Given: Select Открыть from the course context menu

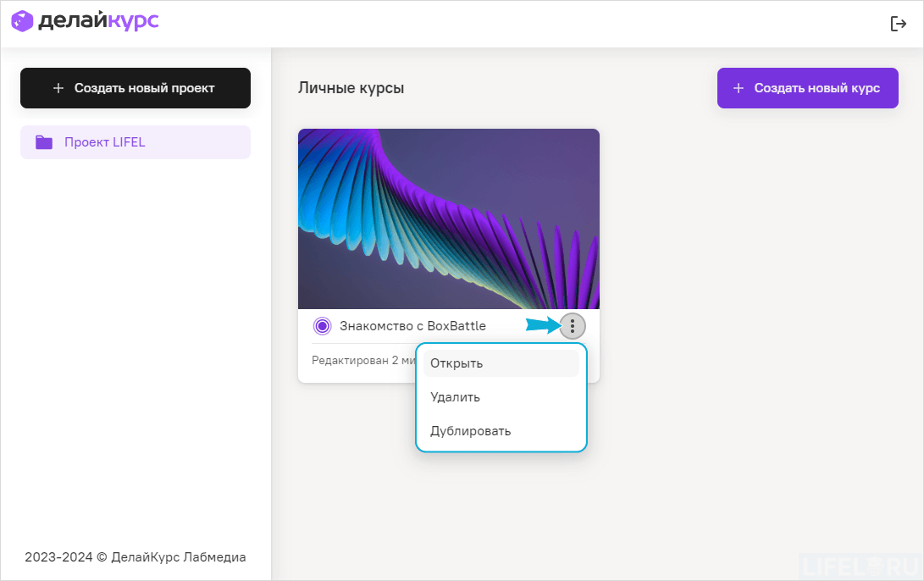Looking at the screenshot, I should (x=456, y=363).
